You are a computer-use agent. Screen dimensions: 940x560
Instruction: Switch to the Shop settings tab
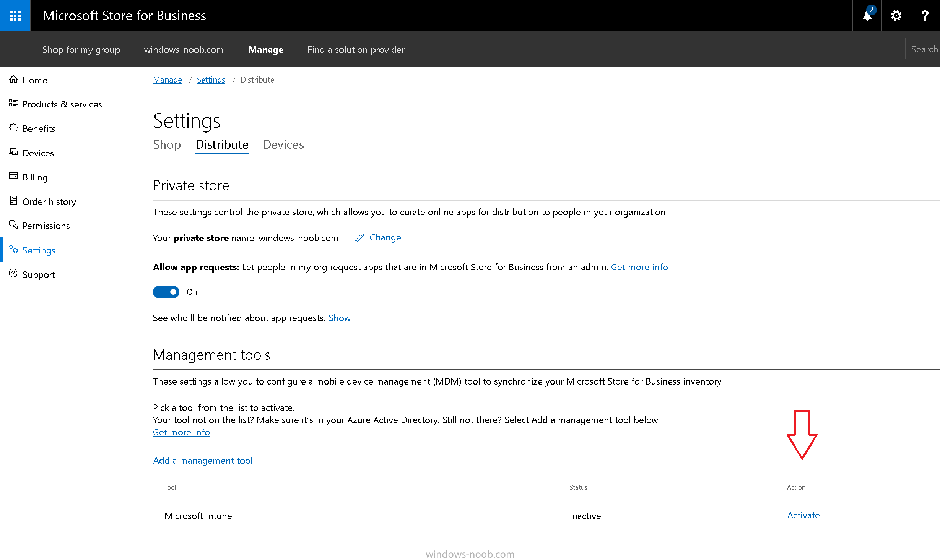[167, 144]
